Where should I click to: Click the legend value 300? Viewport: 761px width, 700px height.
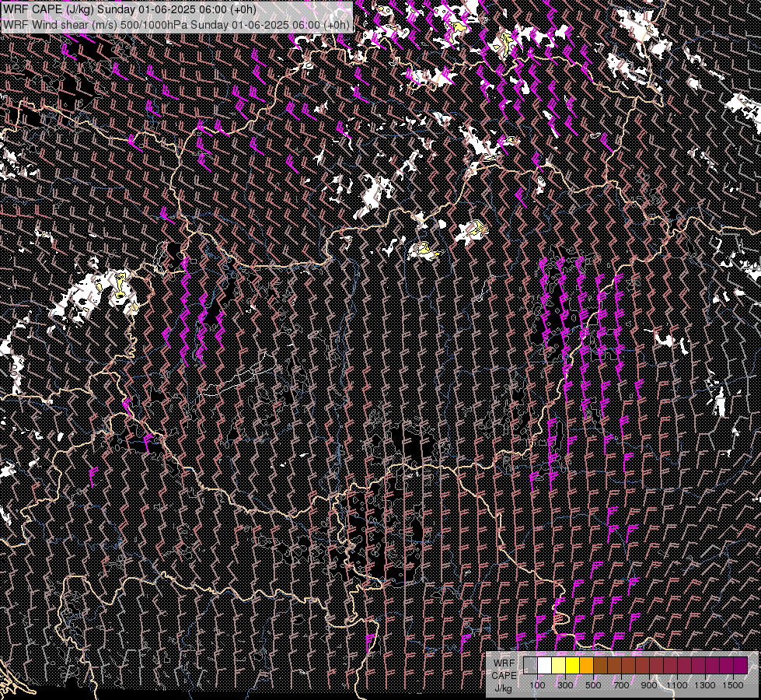(565, 685)
